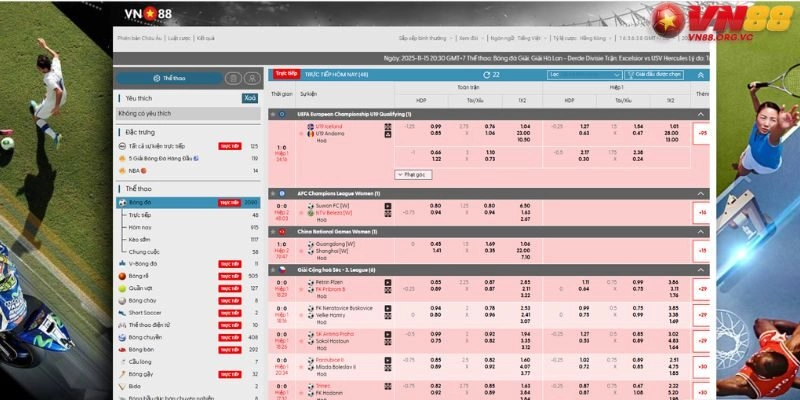The width and height of the screenshot is (800, 400).
Task: Favorite the AFC Champions League Women league star
Action: pos(273,194)
